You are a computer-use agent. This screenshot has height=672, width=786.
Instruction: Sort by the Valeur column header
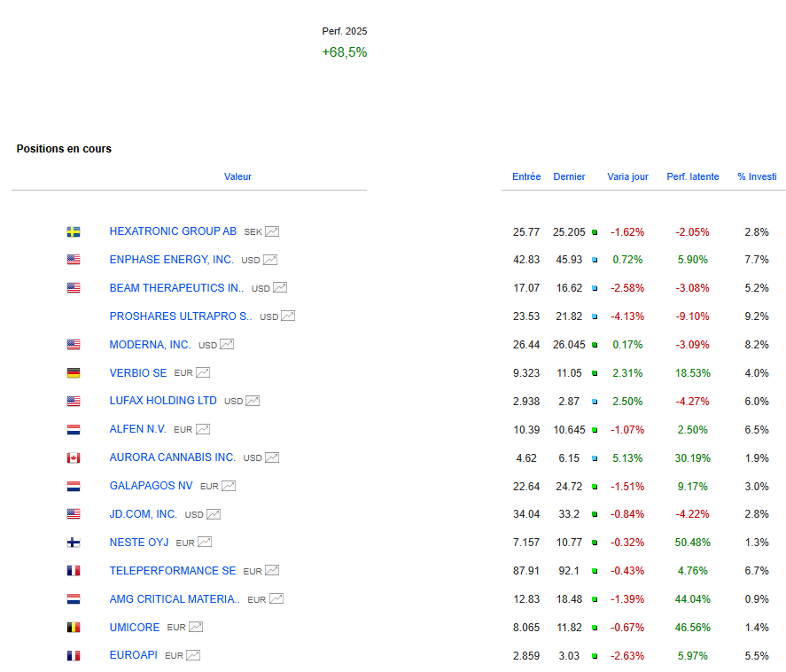tap(237, 176)
